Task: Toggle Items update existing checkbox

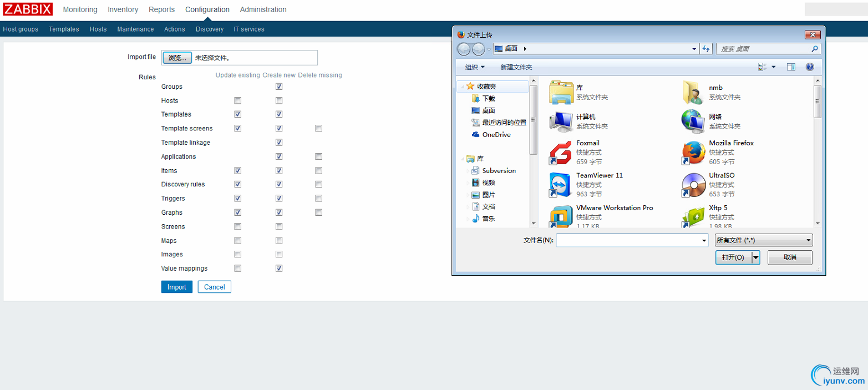Action: coord(238,170)
